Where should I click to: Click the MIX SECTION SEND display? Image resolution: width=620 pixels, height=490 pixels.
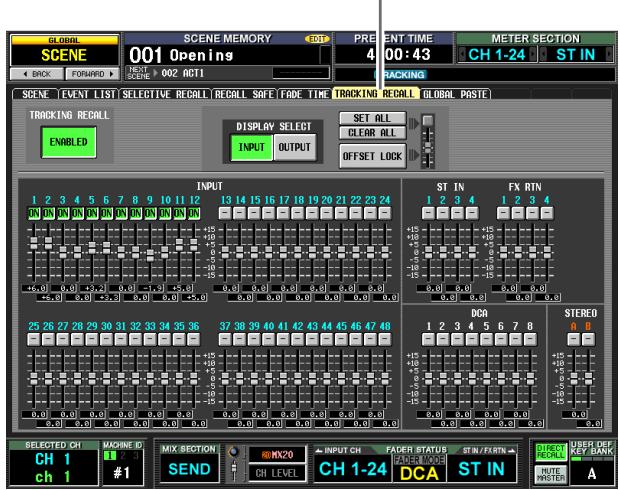click(189, 469)
